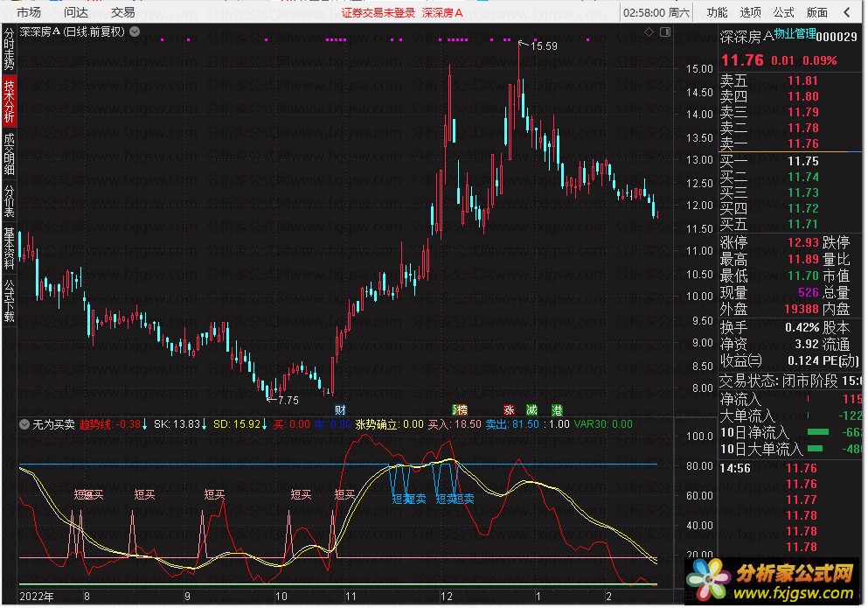
Task: Open the 市场 menu
Action: pyautogui.click(x=29, y=12)
